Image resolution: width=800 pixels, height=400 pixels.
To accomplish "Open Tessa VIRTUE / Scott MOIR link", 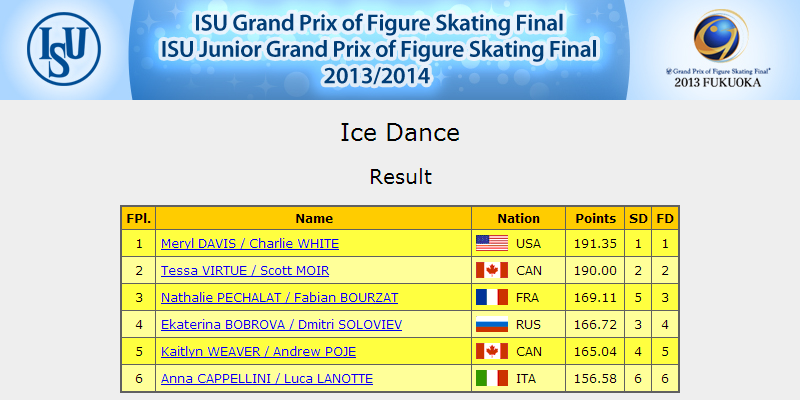I will click(245, 270).
